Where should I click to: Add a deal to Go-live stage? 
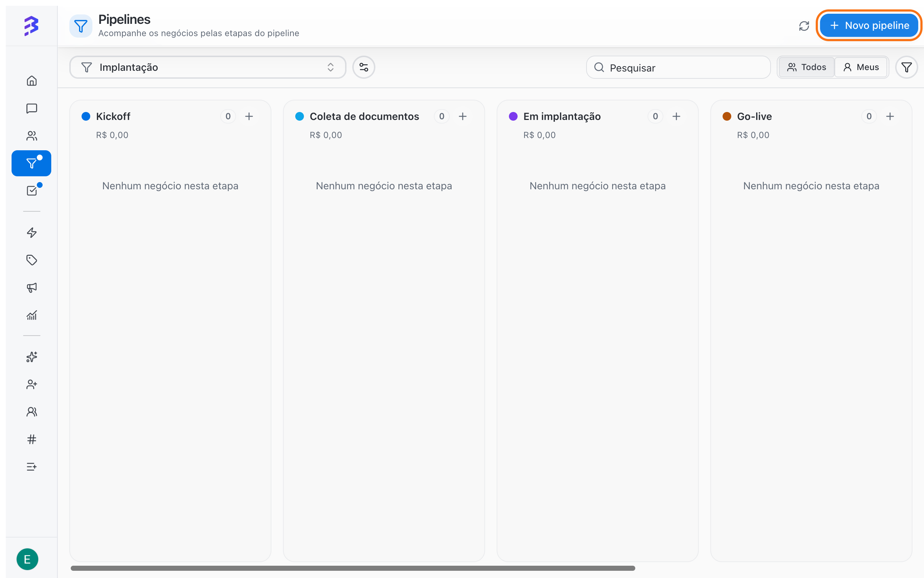point(890,116)
